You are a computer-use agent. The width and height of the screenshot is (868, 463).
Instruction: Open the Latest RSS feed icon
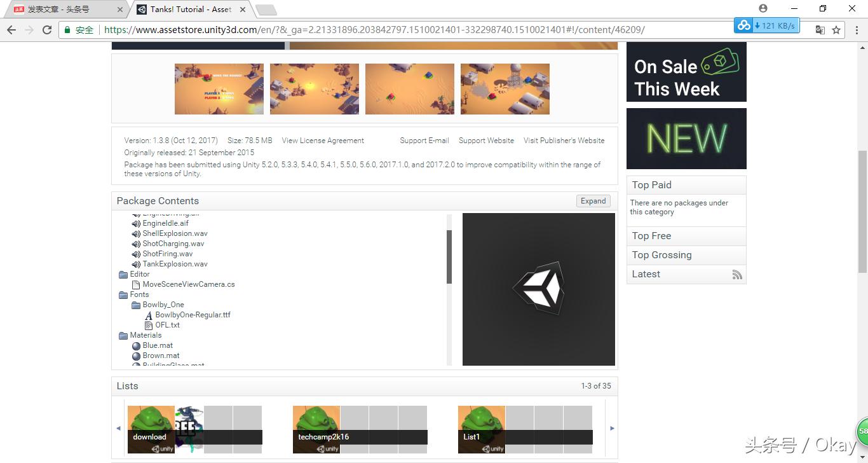coord(737,275)
